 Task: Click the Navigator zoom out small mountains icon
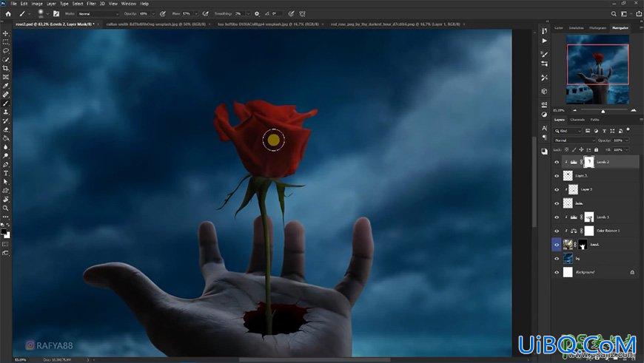click(x=574, y=110)
